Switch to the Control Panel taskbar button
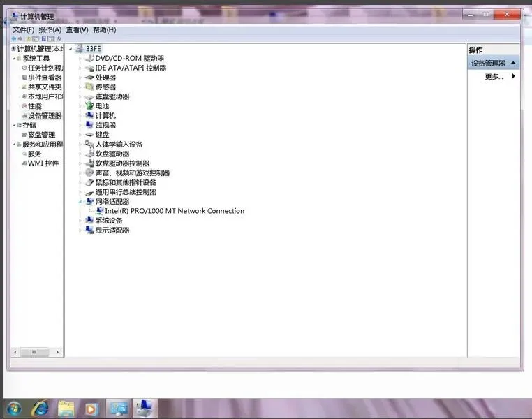 click(119, 408)
